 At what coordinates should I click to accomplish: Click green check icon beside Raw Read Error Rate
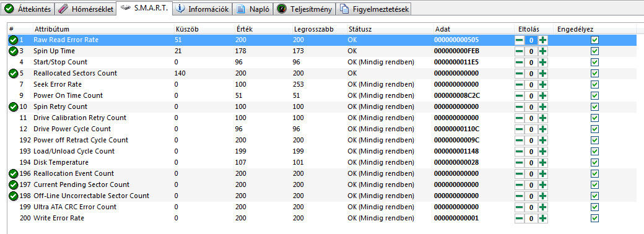(x=13, y=40)
